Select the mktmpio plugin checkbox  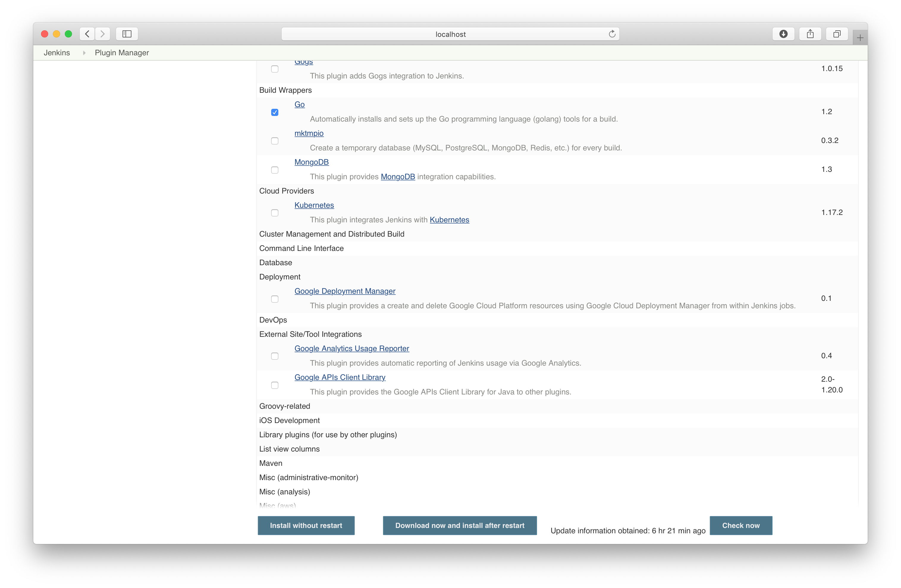[275, 141]
